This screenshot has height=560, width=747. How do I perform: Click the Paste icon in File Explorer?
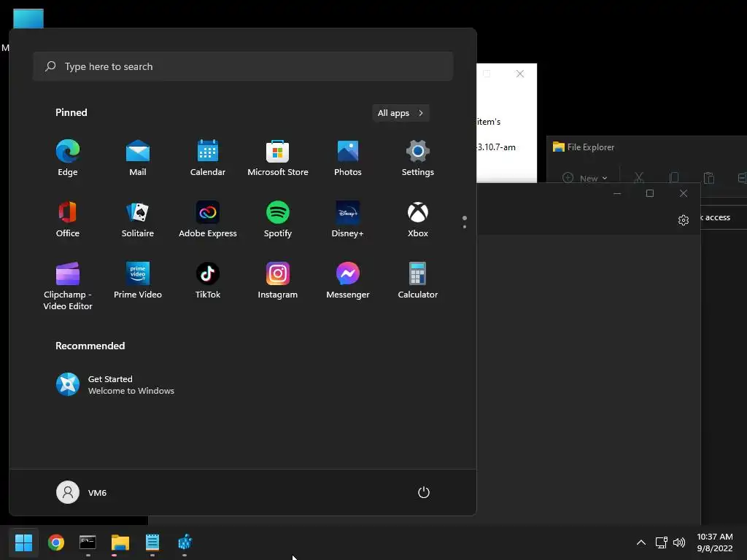click(709, 178)
